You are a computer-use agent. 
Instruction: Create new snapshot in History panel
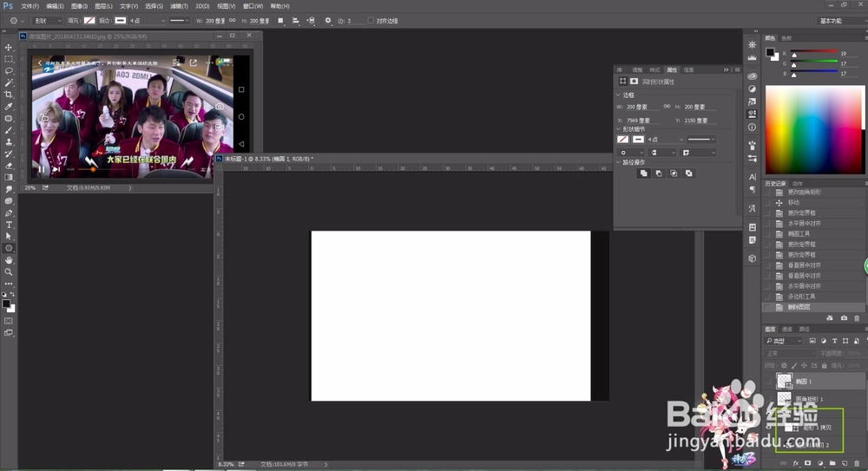click(844, 318)
